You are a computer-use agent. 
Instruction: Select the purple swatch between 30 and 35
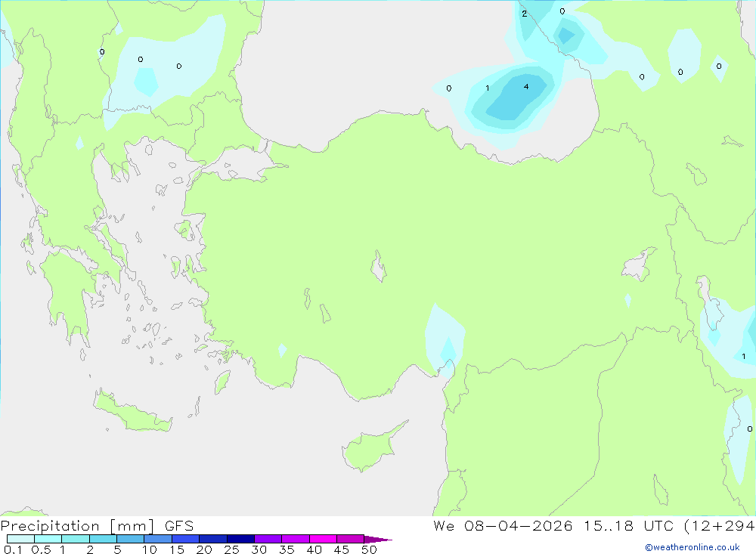[x=268, y=539]
